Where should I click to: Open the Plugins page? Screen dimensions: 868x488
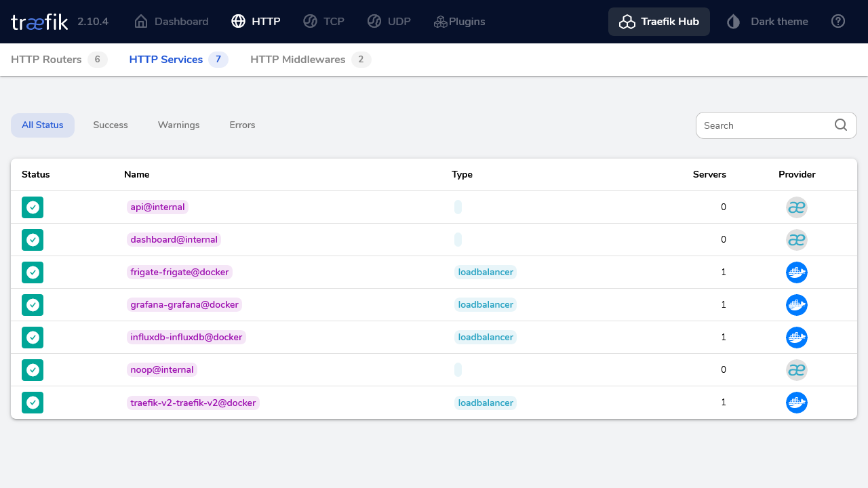click(459, 22)
